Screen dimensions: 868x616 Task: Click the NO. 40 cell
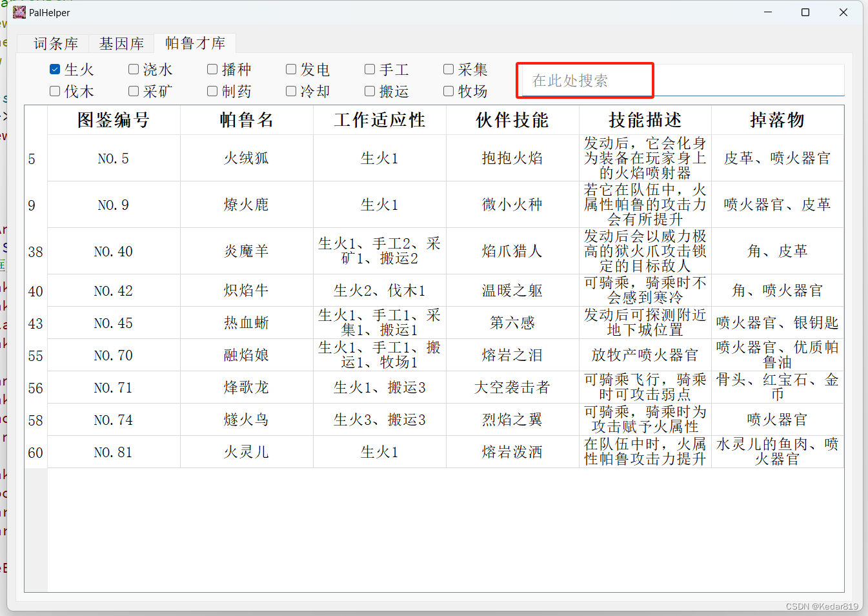pyautogui.click(x=114, y=251)
